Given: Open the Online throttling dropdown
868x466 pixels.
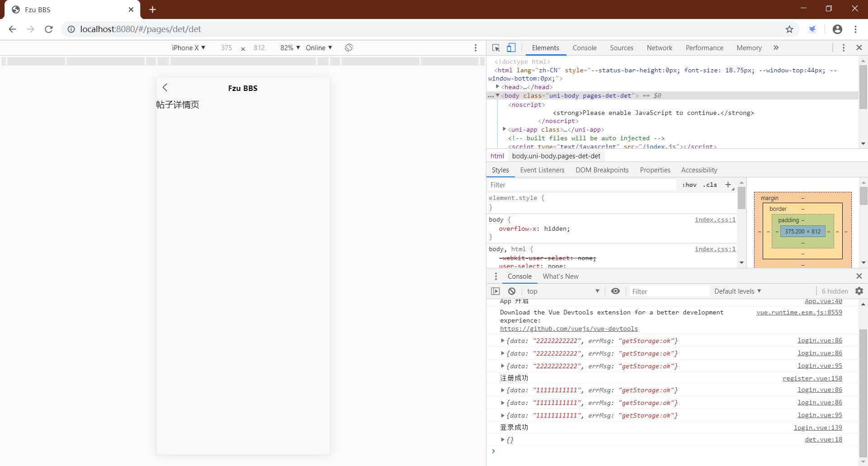Looking at the screenshot, I should tap(319, 48).
